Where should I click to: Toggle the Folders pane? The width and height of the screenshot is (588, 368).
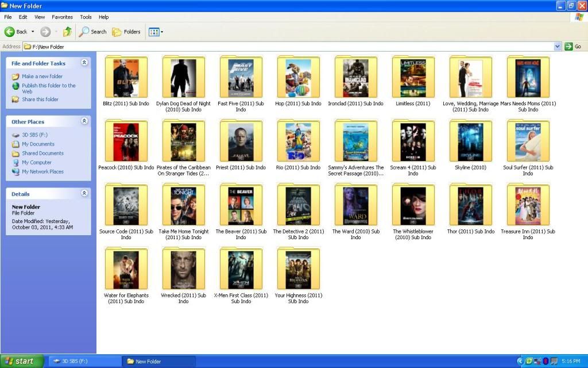[126, 32]
